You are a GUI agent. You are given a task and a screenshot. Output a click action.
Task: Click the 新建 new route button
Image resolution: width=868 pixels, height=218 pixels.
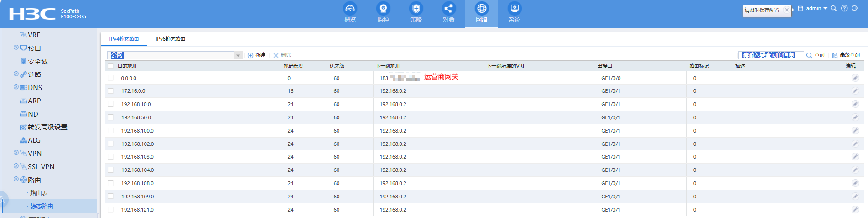256,55
